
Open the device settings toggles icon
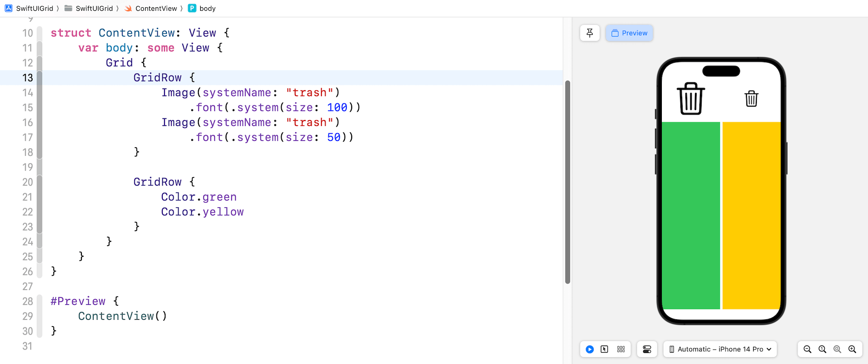coord(647,349)
